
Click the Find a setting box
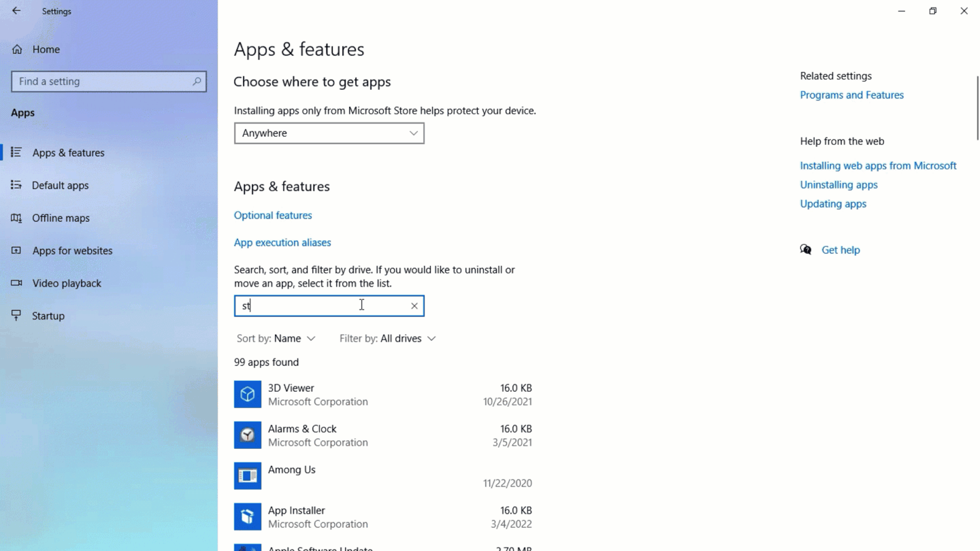click(109, 81)
